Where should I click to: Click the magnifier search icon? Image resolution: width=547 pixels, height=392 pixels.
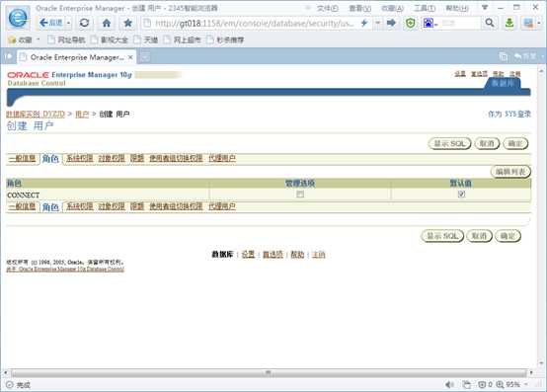[490, 23]
